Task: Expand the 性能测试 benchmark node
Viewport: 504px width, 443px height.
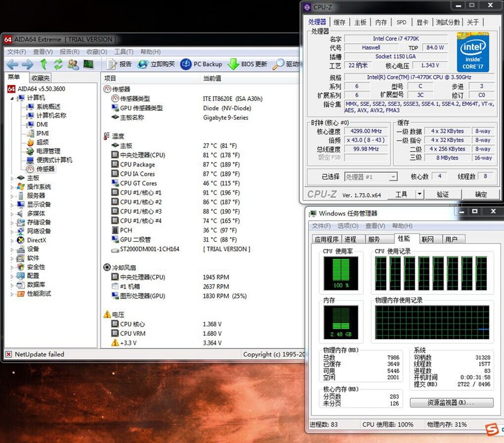Action: pos(12,294)
